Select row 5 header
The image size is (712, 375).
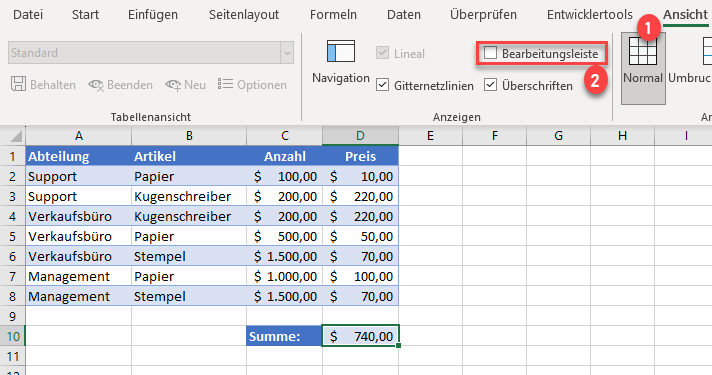coord(12,236)
